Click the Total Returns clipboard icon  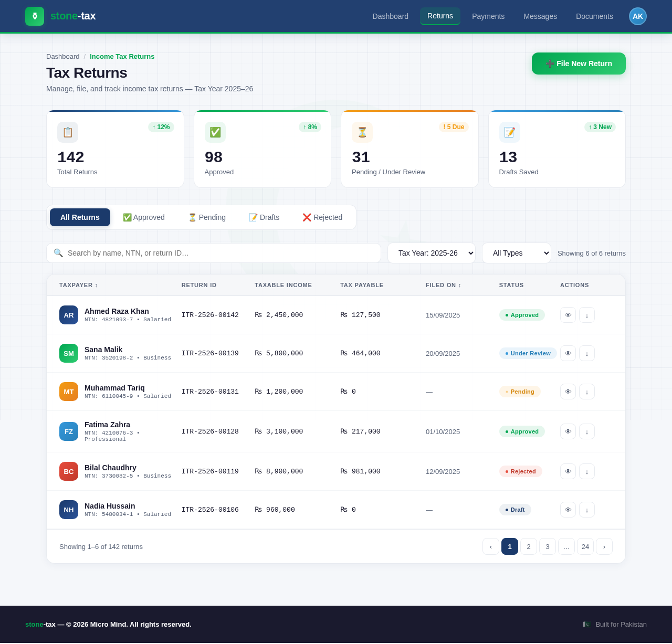pos(68,132)
